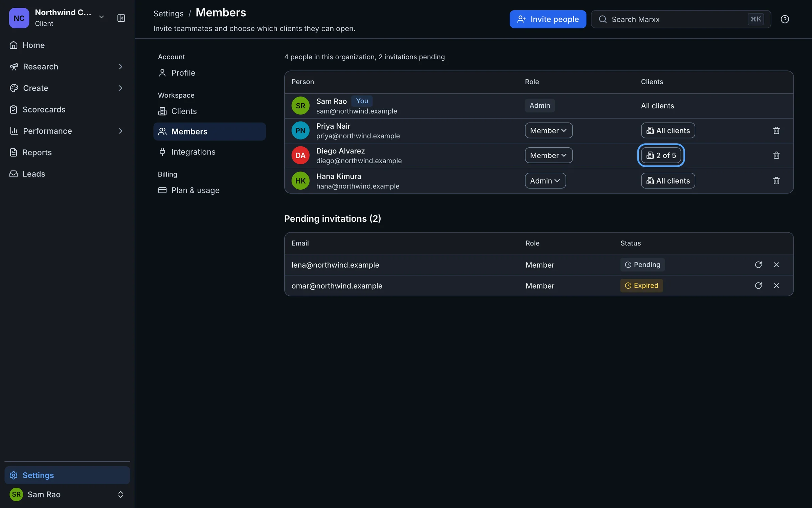The height and width of the screenshot is (508, 812).
Task: Resend invitation to lena@northwind.example
Action: [x=758, y=264]
